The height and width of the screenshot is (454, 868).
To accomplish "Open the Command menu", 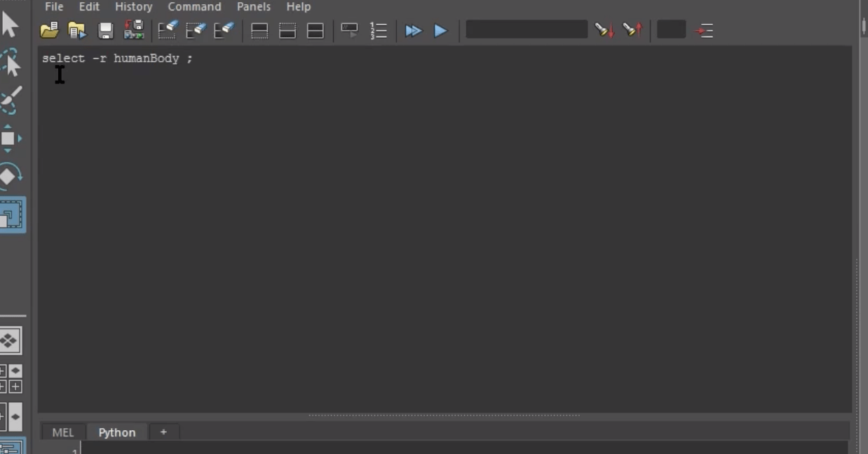I will tap(194, 6).
